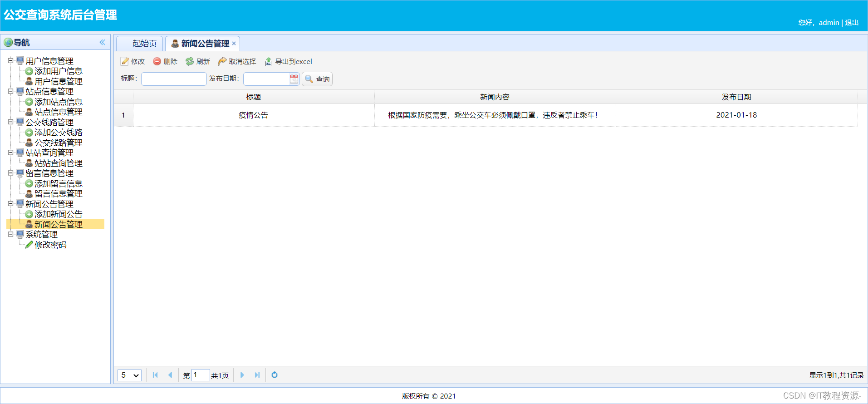Open 公交线路管理 child node in tree
The image size is (868, 404).
point(59,143)
